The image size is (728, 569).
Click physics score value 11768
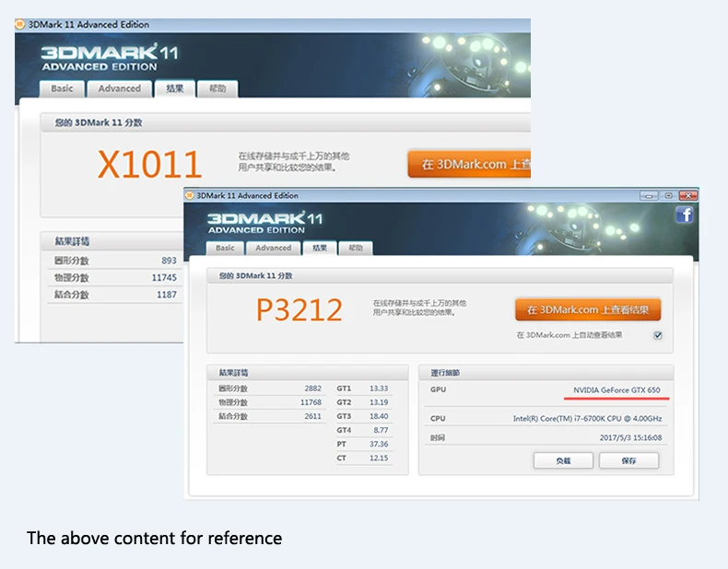click(x=311, y=402)
